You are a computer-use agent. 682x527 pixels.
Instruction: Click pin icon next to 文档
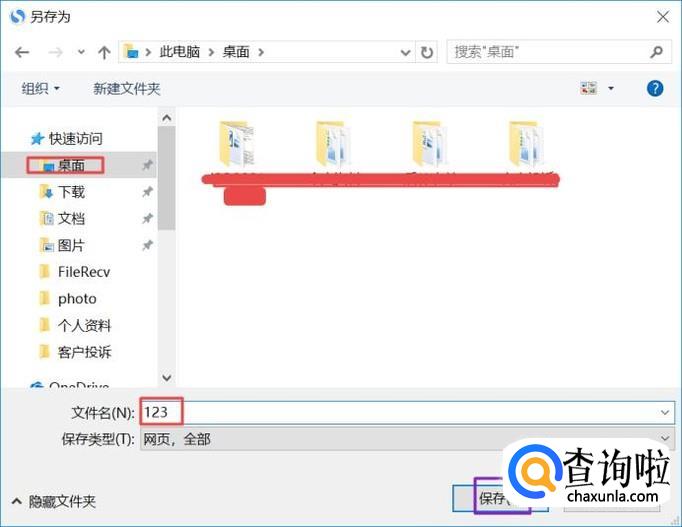[147, 218]
